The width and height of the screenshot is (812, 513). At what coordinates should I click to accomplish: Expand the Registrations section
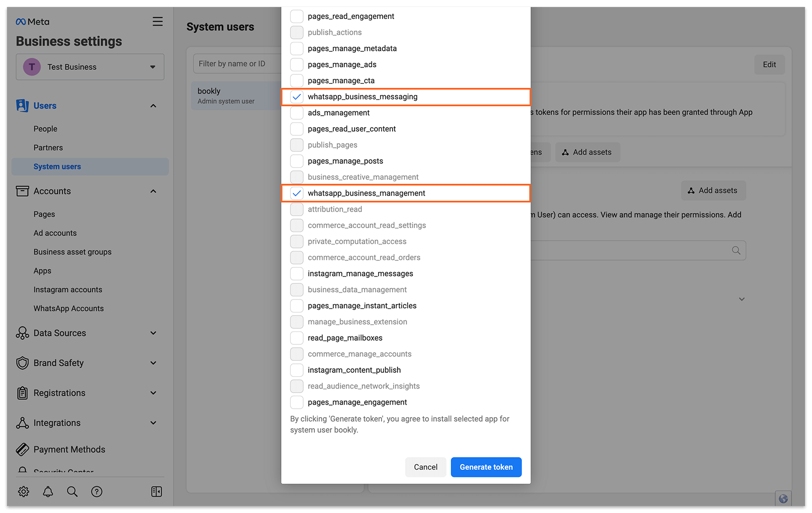pos(153,393)
